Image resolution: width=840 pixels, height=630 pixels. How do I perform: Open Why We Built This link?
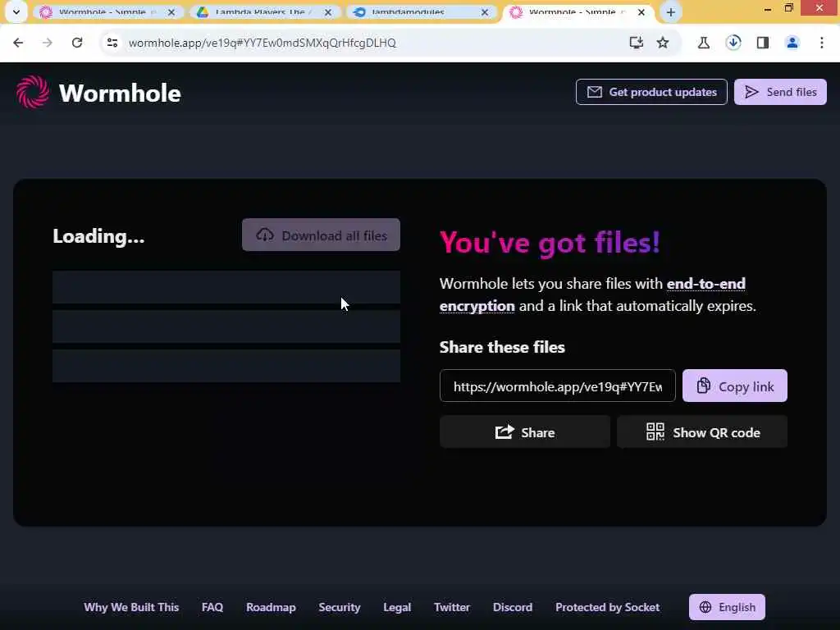[x=131, y=607]
